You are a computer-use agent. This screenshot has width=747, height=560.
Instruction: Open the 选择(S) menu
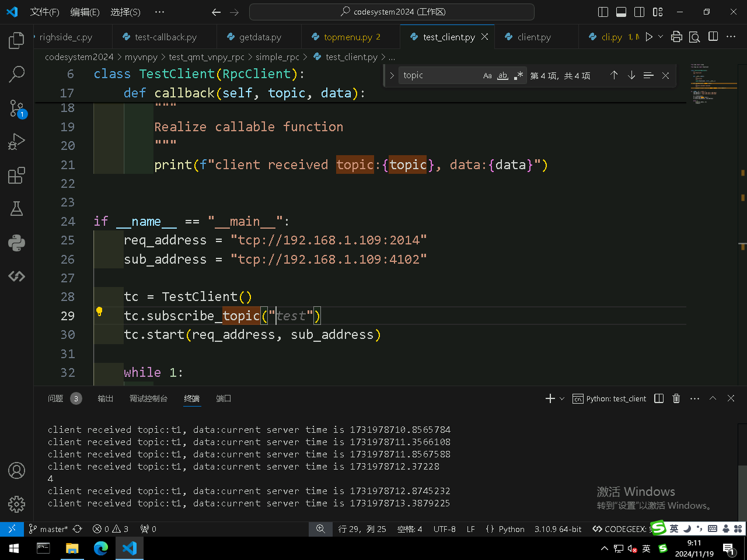pyautogui.click(x=125, y=12)
